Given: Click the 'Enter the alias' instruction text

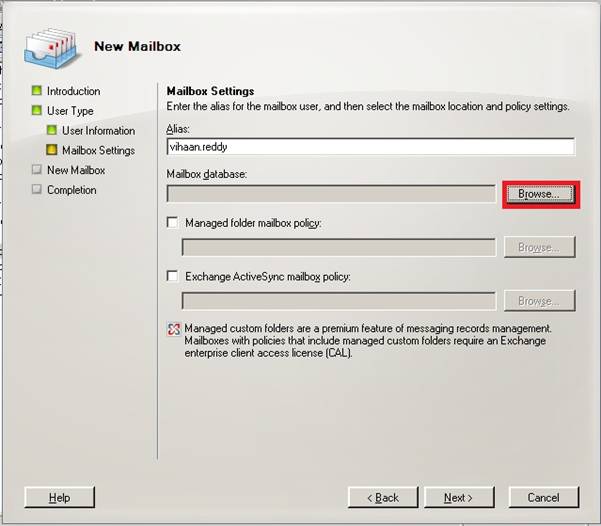Looking at the screenshot, I should 368,106.
